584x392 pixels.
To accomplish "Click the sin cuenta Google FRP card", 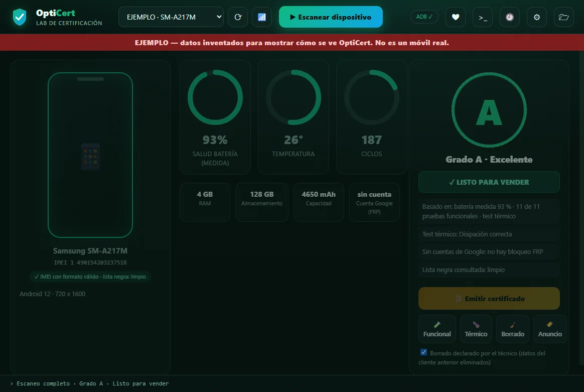I will (374, 202).
